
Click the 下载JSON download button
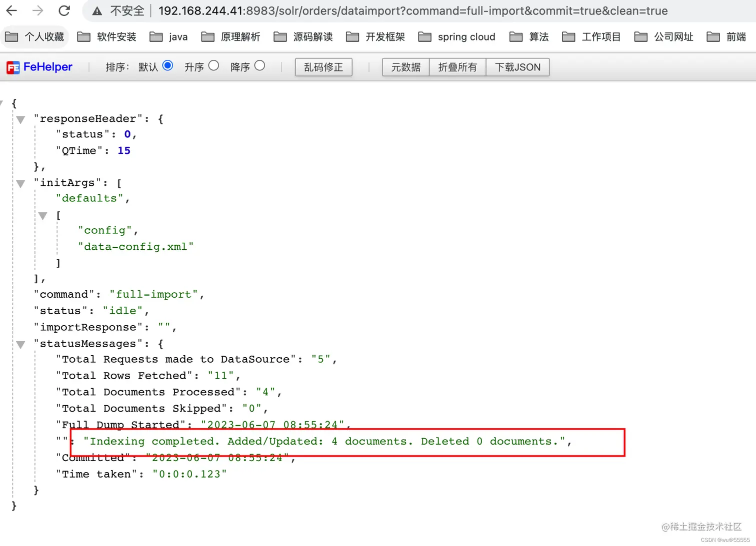pos(517,67)
